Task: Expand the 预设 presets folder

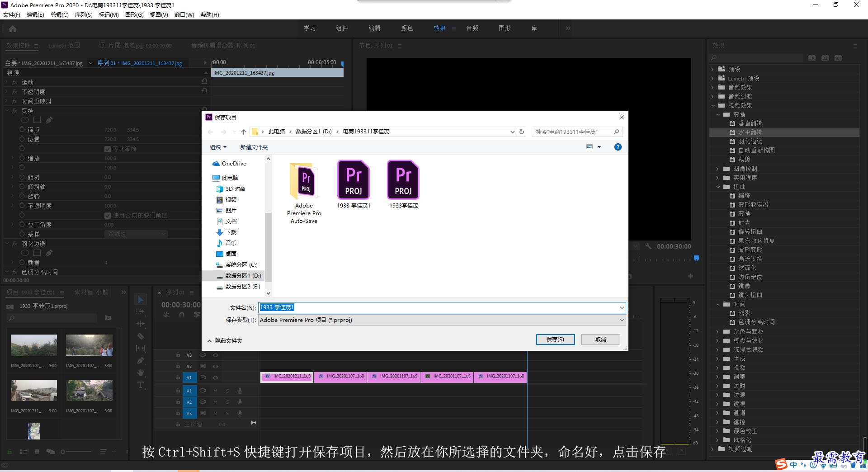Action: pos(713,69)
